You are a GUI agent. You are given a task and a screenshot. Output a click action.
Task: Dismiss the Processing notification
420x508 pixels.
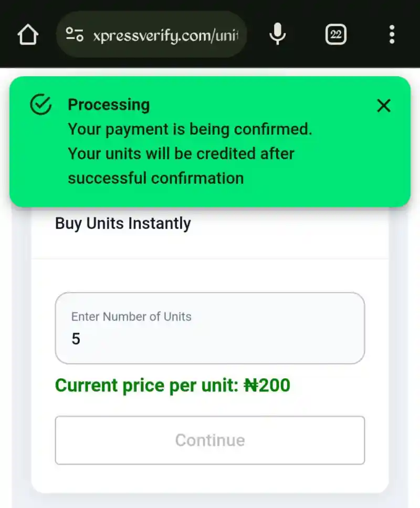384,106
